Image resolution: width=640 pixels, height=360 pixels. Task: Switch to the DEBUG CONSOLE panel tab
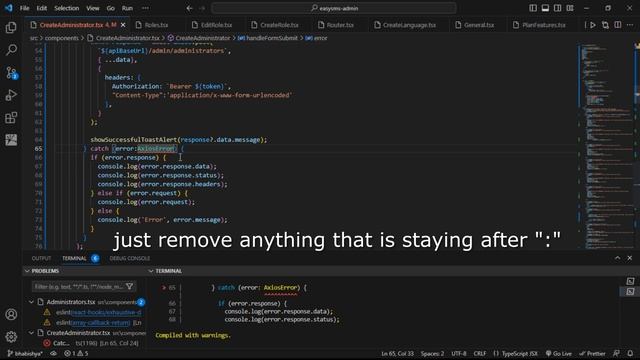tap(130, 258)
